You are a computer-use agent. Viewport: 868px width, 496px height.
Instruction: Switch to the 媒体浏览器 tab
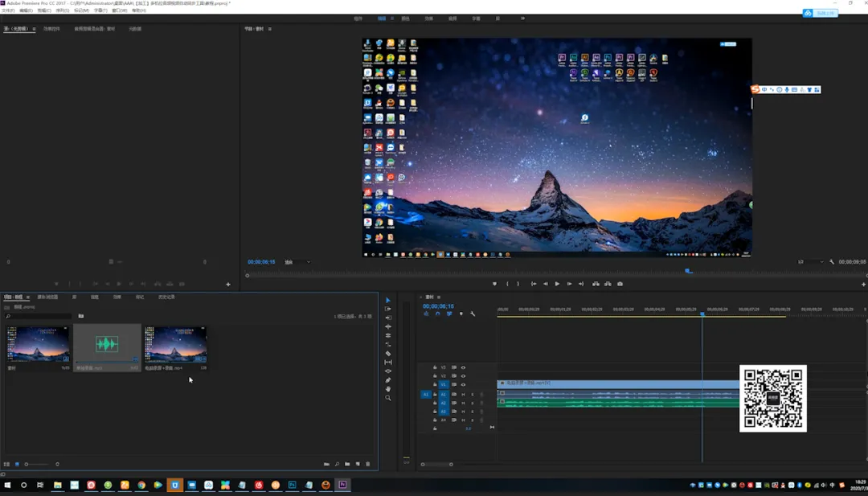coord(47,297)
